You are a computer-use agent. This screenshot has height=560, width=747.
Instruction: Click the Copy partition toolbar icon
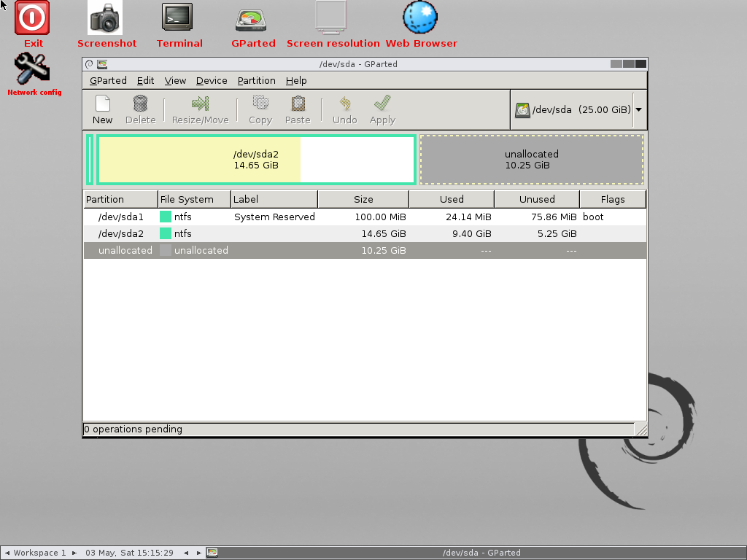tap(260, 104)
